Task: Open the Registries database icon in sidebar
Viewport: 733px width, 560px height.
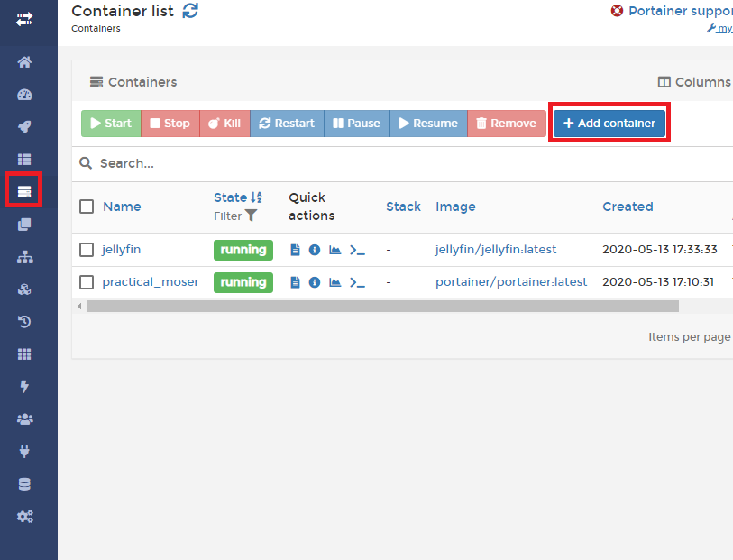Action: pyautogui.click(x=24, y=484)
